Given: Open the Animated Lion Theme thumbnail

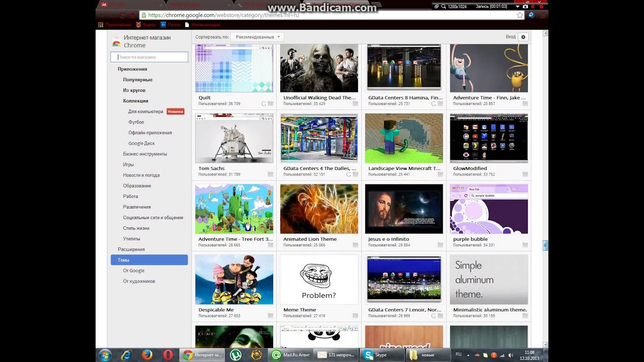Looking at the screenshot, I should coord(319,209).
